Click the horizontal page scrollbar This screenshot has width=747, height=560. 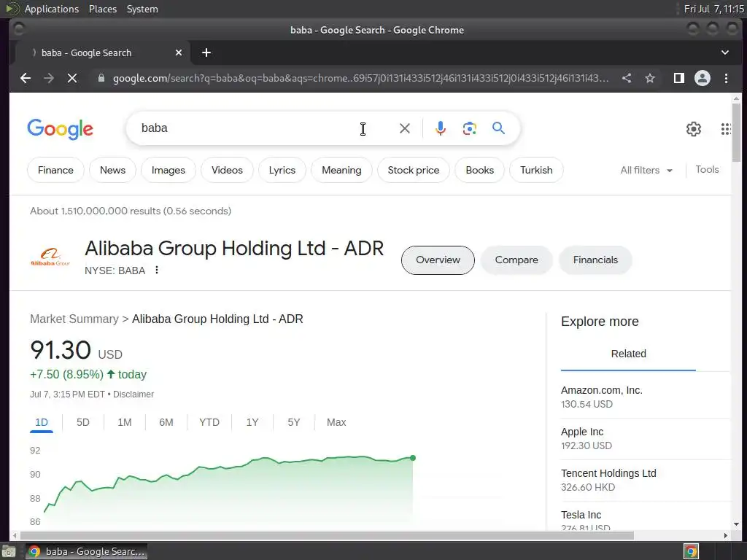coord(326,536)
